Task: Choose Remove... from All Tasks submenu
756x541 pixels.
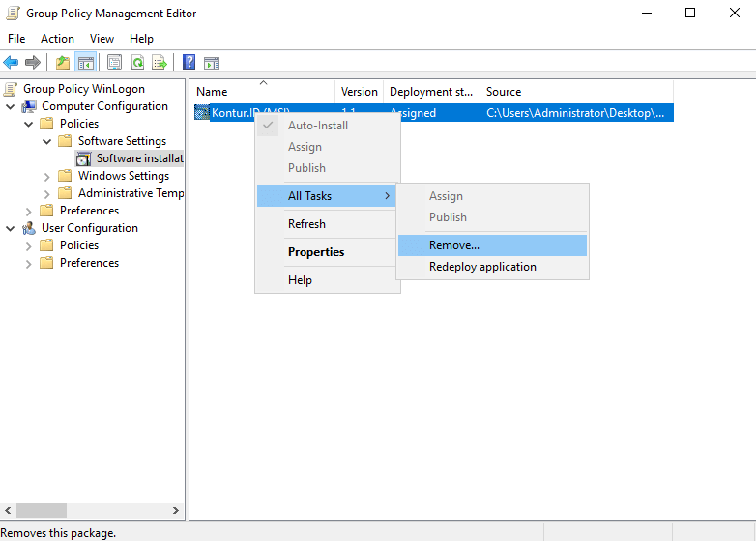Action: click(454, 245)
